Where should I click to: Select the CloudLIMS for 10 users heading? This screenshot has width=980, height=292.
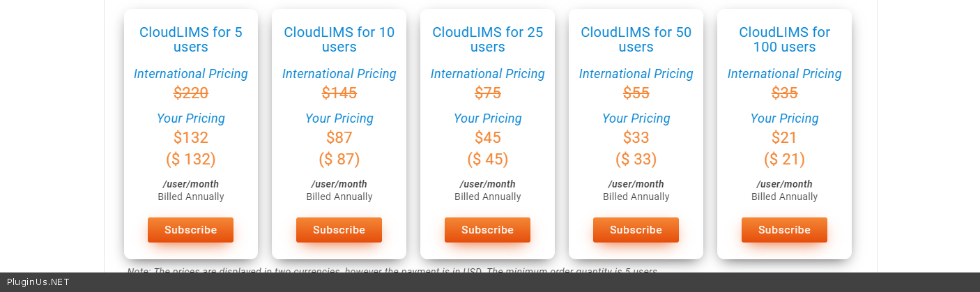pyautogui.click(x=339, y=40)
